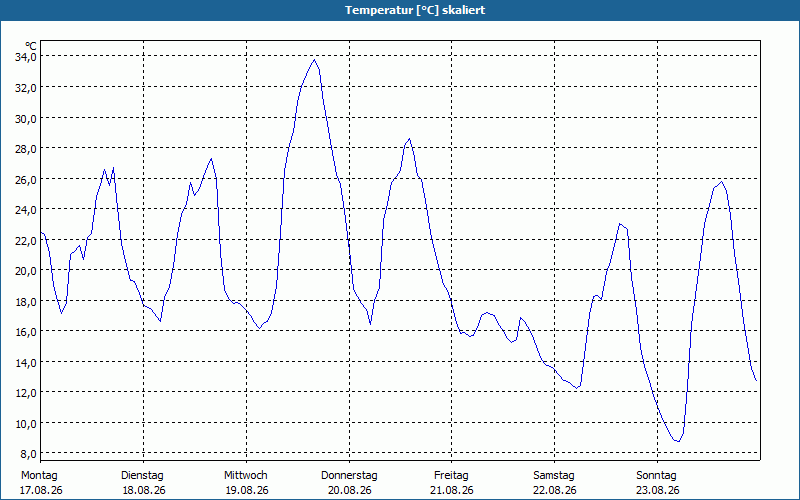This screenshot has height=500, width=800.
Task: Click the '10,0' y-axis label
Action: 25,423
